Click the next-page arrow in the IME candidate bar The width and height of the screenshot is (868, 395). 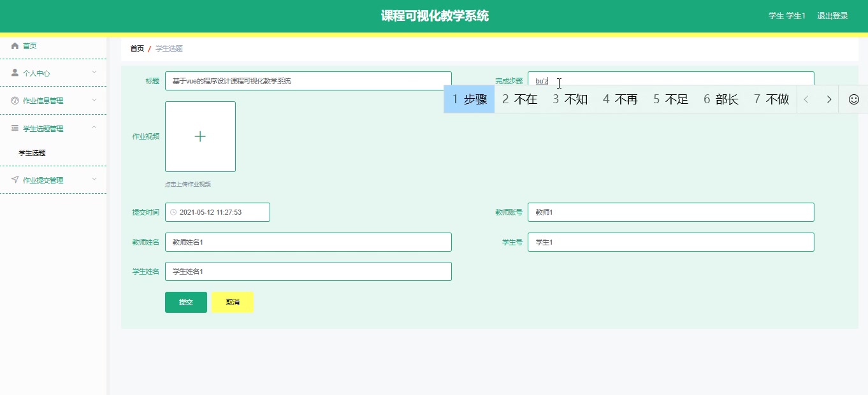pyautogui.click(x=829, y=99)
